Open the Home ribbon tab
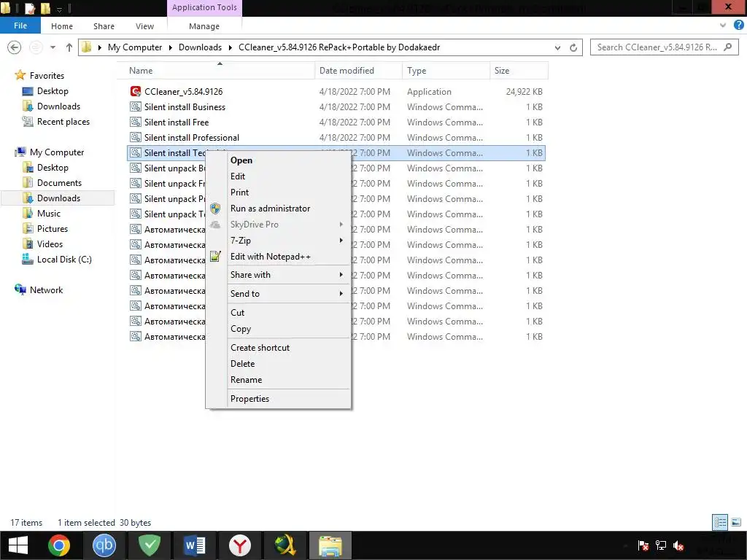This screenshot has height=560, width=747. pyautogui.click(x=62, y=26)
